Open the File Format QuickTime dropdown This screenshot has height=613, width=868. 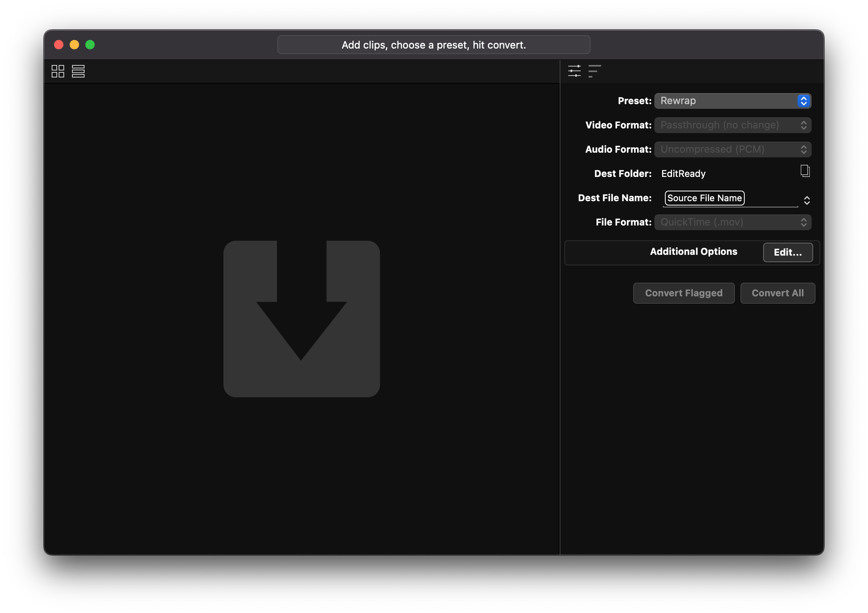pos(732,222)
